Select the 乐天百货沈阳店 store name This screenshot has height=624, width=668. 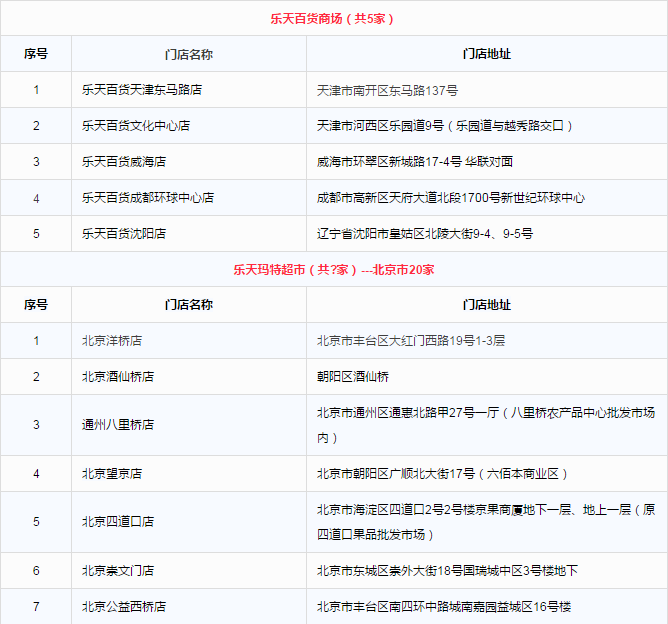point(124,234)
